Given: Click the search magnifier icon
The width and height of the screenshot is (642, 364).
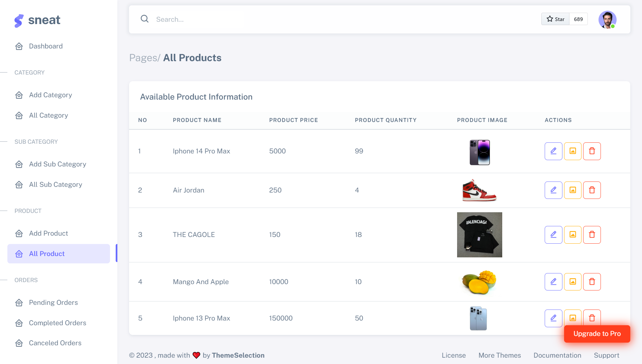Looking at the screenshot, I should pos(144,19).
